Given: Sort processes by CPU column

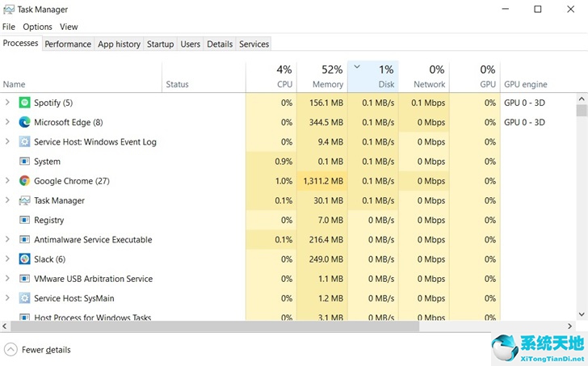Looking at the screenshot, I should [x=271, y=77].
